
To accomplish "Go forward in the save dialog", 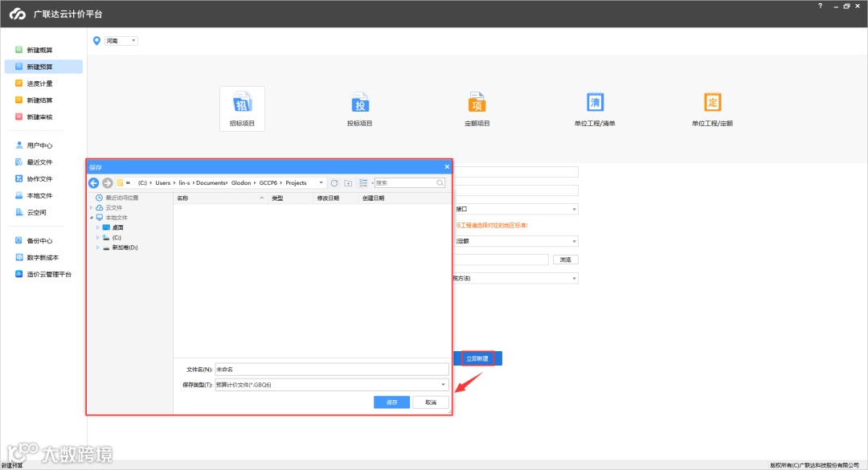I will pyautogui.click(x=108, y=182).
